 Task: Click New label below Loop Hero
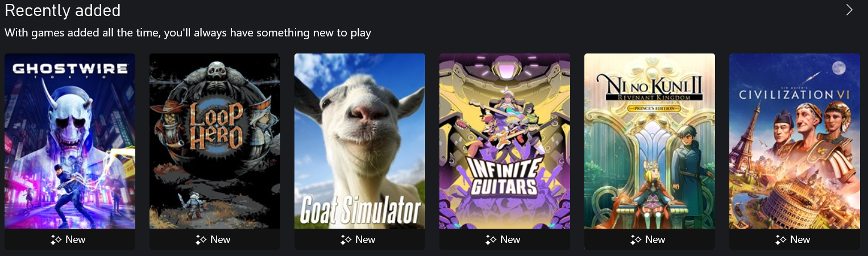221,240
